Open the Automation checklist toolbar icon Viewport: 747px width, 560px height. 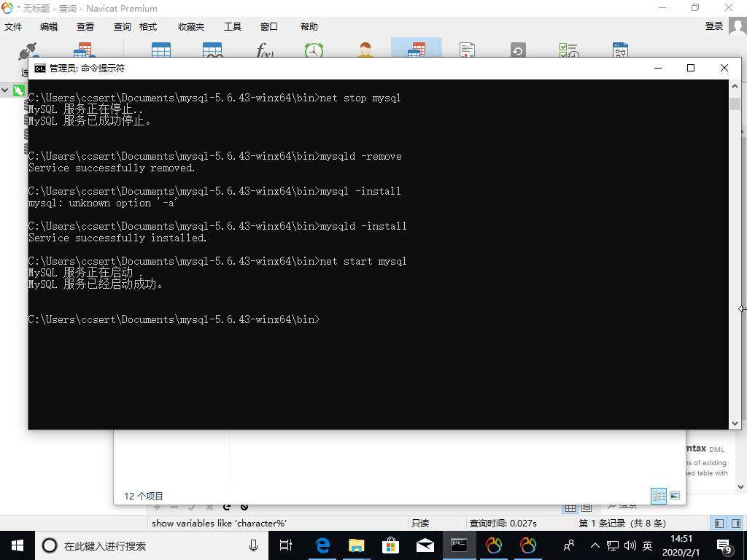pyautogui.click(x=569, y=50)
